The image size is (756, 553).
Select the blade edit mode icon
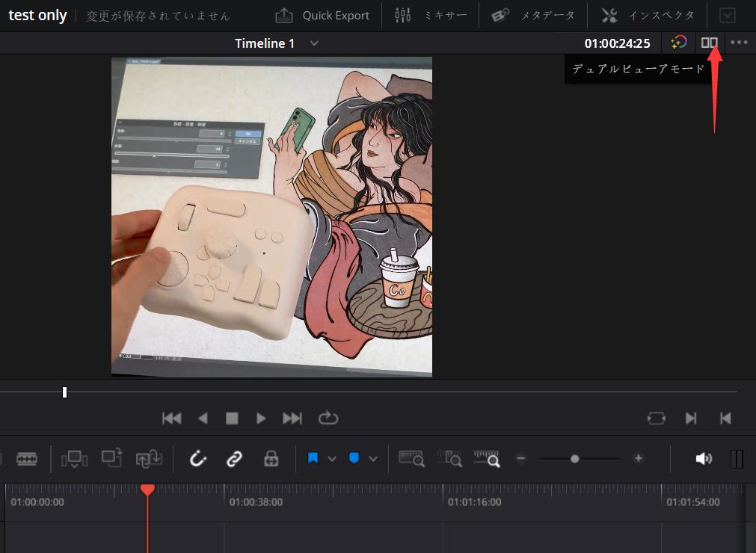(27, 459)
